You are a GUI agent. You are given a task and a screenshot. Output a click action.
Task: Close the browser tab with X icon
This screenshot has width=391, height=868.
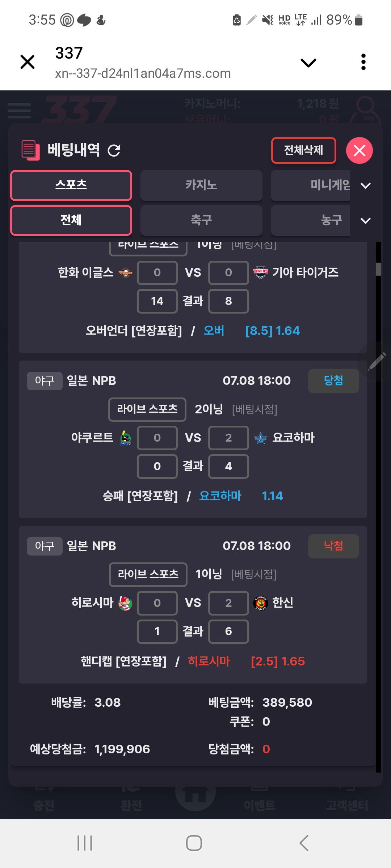click(28, 62)
